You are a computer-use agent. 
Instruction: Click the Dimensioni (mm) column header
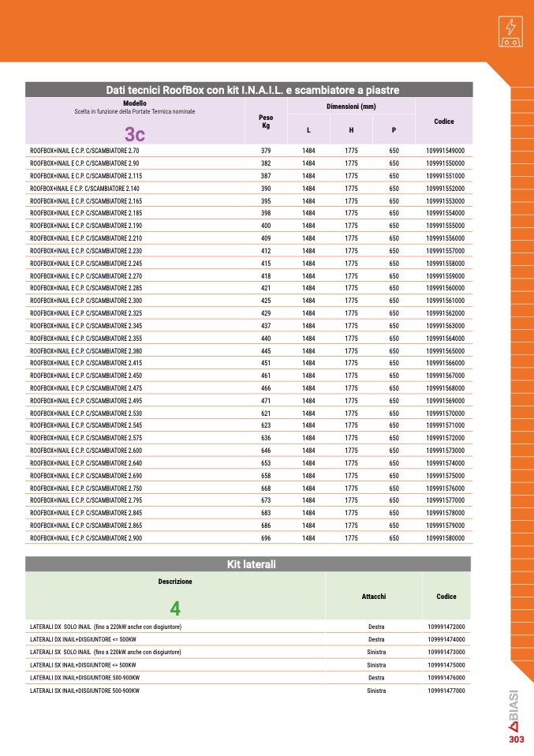(351, 107)
